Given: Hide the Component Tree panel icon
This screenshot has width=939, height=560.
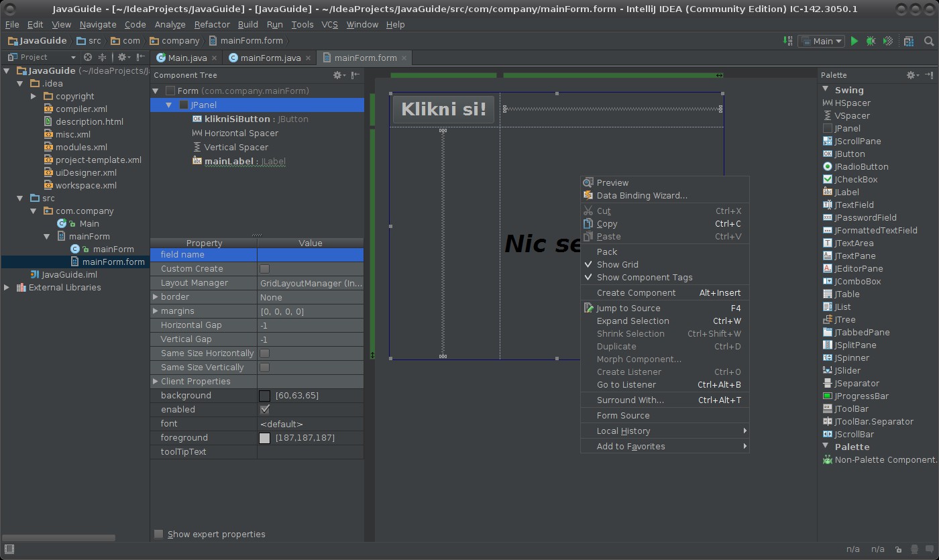Looking at the screenshot, I should [x=355, y=75].
